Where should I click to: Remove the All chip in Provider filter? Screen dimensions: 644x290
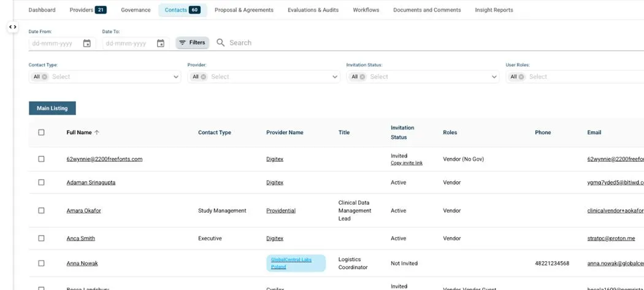pos(203,77)
